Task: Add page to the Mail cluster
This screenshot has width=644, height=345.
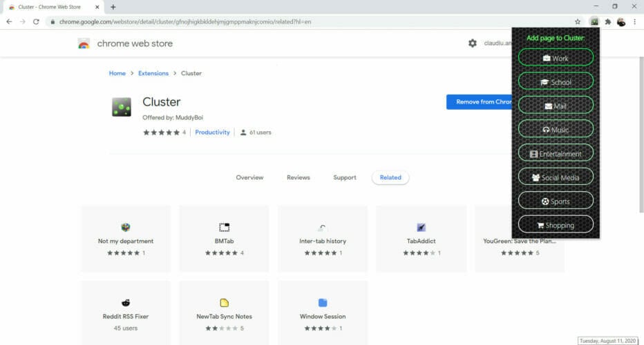Action: 556,106
